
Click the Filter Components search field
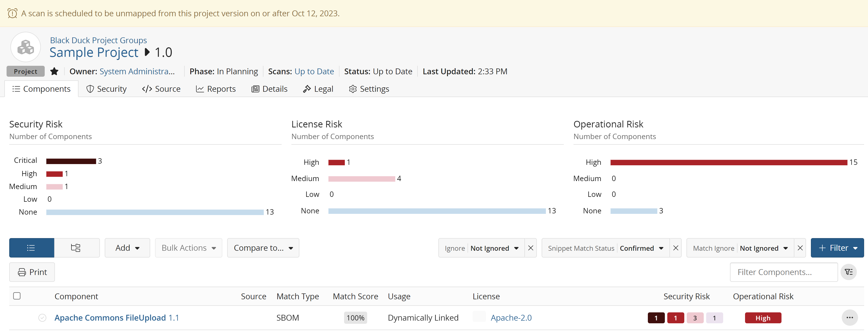tap(783, 272)
